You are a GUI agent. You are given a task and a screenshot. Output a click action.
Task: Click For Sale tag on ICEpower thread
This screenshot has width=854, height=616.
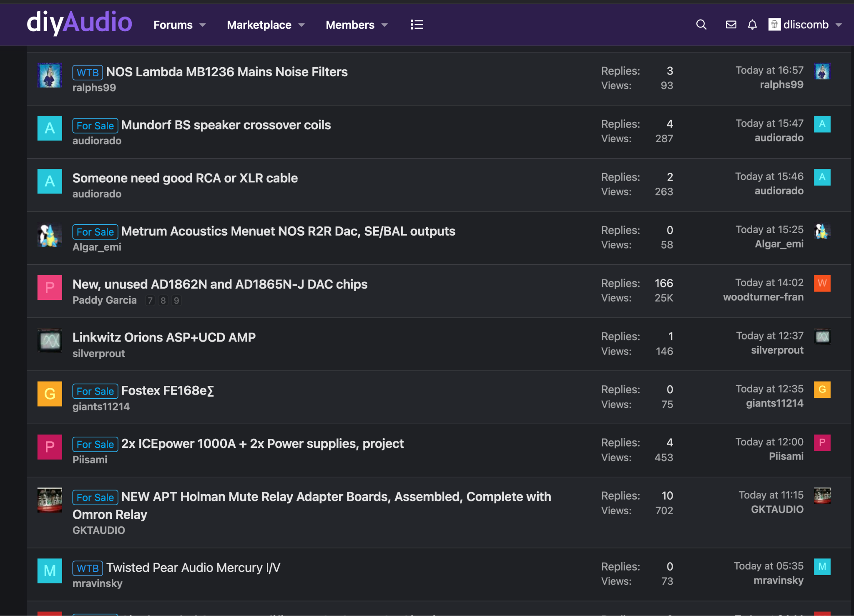[95, 444]
